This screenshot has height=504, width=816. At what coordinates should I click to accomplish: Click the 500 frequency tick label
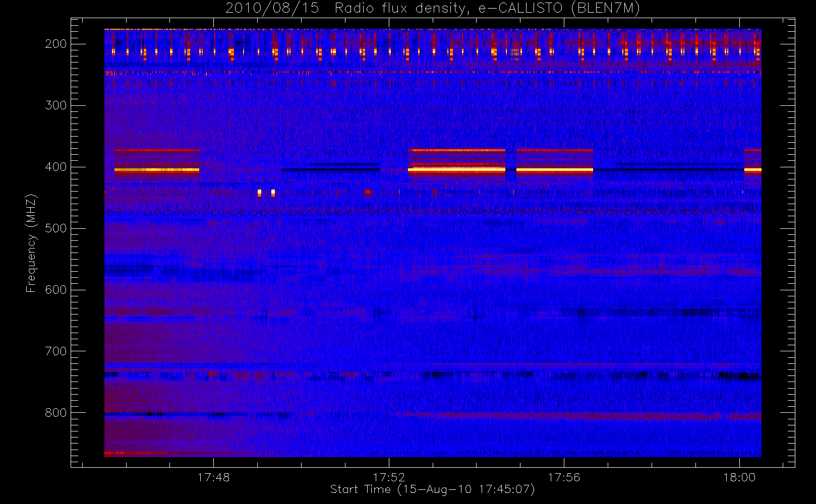pos(56,228)
